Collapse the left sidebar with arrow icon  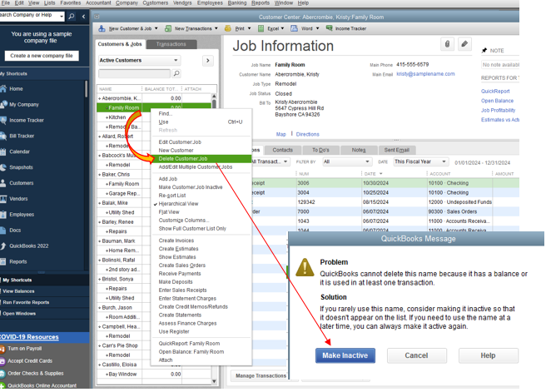click(x=83, y=16)
